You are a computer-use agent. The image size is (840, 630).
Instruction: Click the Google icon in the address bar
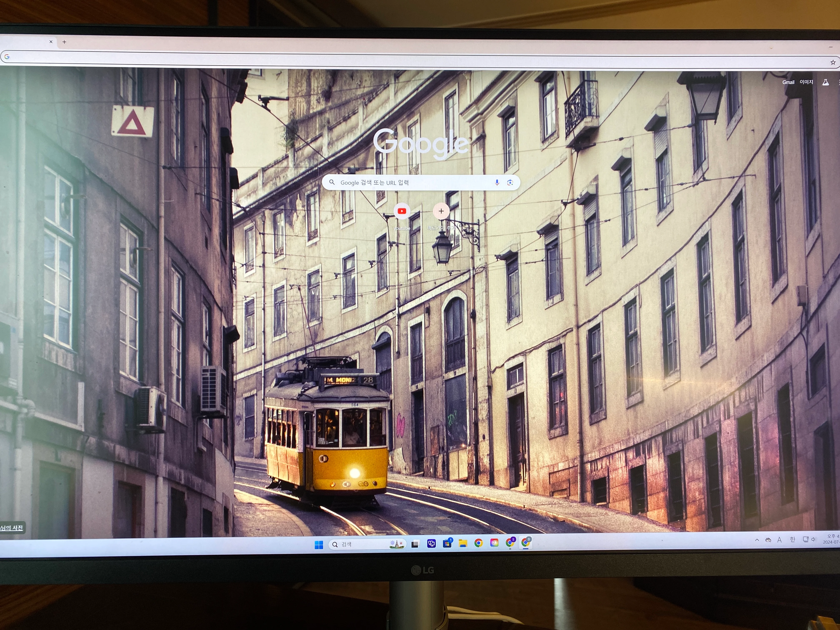pos(6,57)
